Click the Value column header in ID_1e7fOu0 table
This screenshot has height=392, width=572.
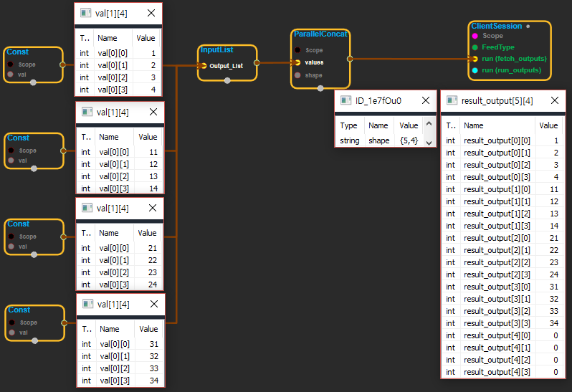(409, 125)
